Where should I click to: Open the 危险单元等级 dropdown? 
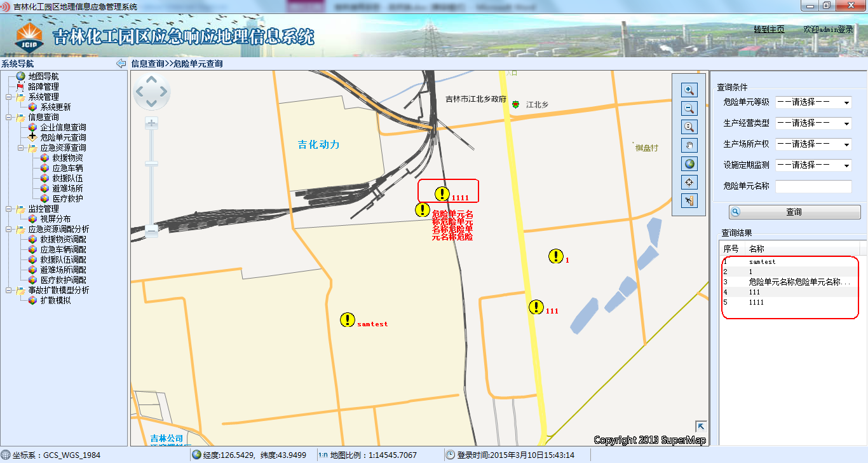point(813,102)
